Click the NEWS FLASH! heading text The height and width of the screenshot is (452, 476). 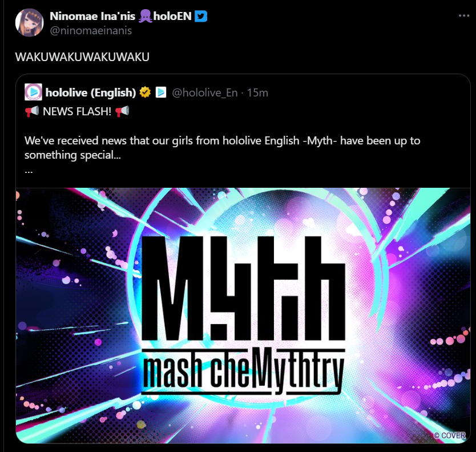pos(77,111)
